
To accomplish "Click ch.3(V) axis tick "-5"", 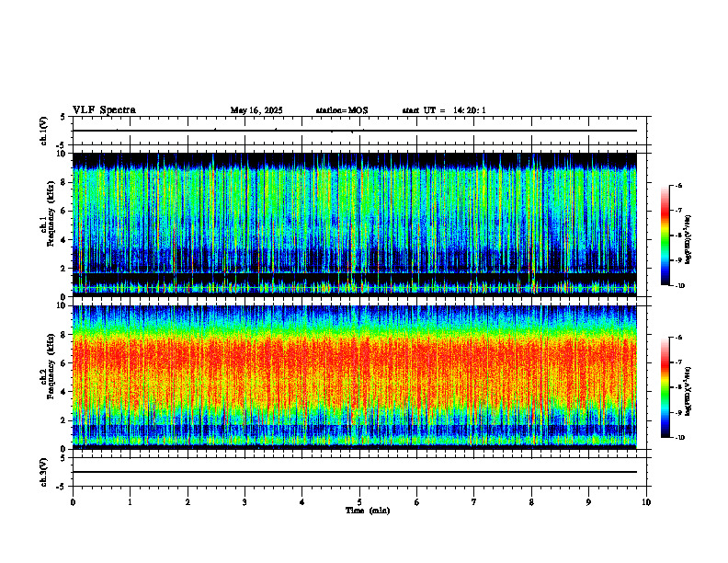I will pos(63,487).
